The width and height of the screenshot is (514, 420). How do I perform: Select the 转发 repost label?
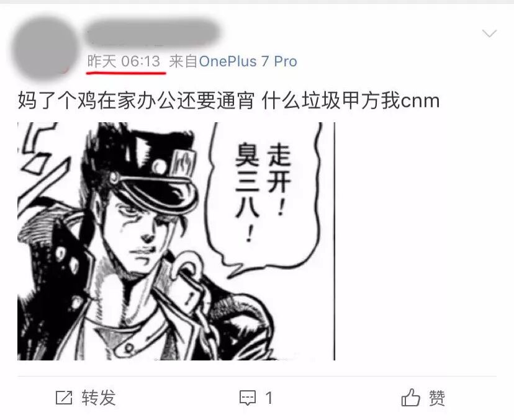pos(99,398)
